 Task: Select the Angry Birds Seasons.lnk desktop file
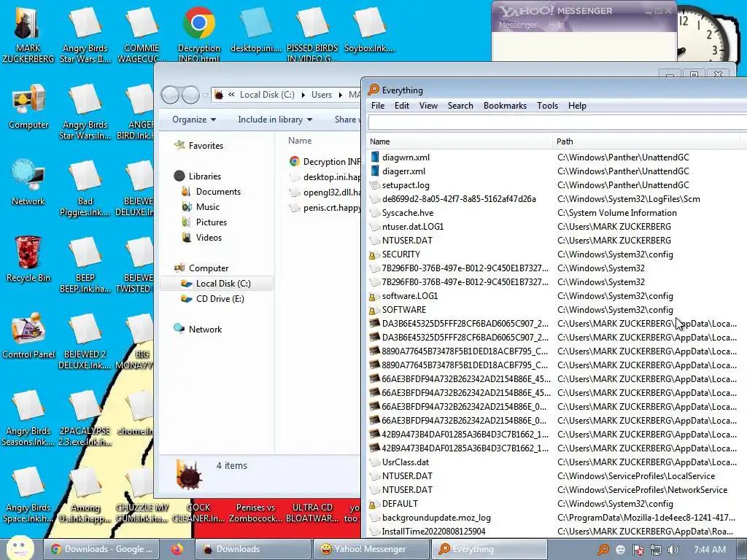(x=28, y=418)
